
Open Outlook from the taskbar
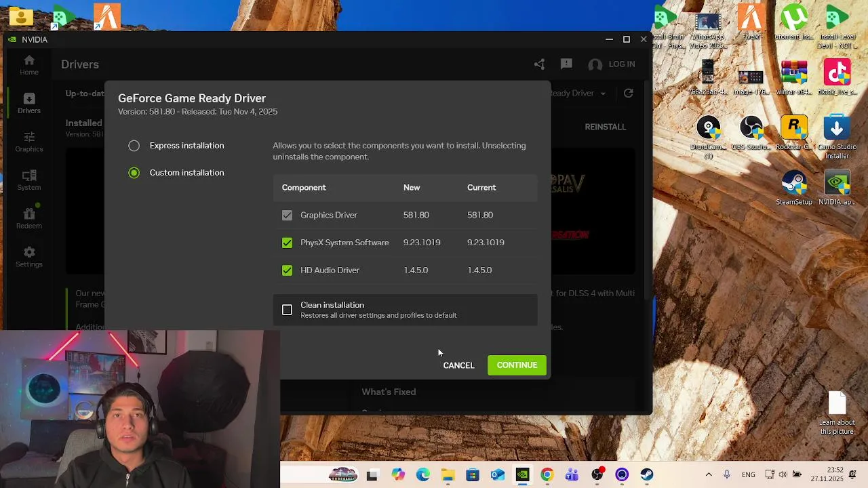point(498,475)
